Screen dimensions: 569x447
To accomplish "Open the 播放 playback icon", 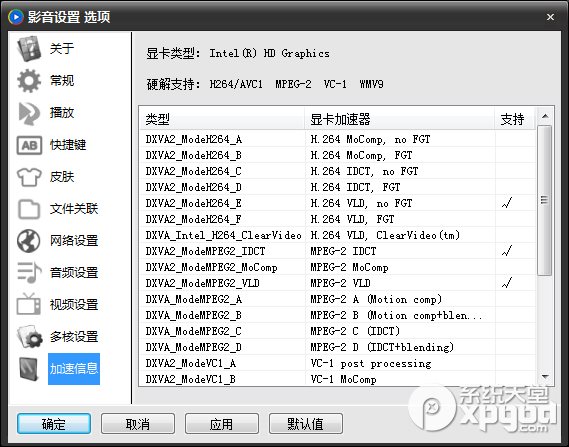I will pyautogui.click(x=29, y=113).
